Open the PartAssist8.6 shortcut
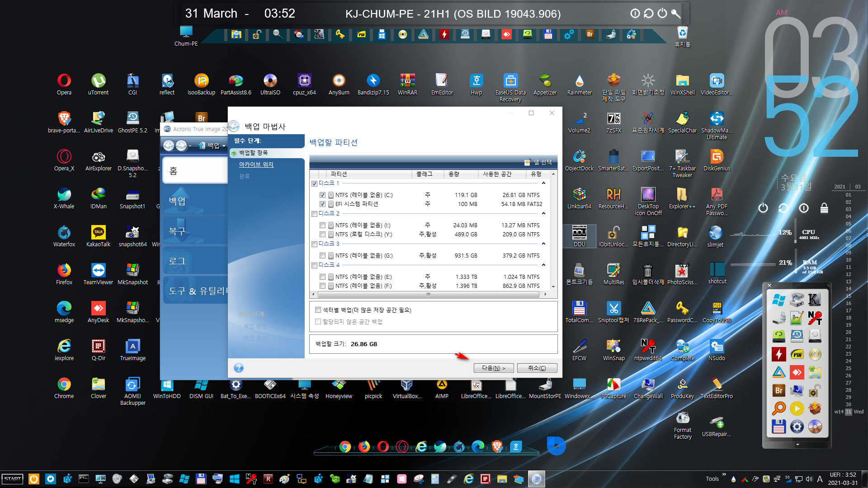Screen dimensions: 868x488 click(x=236, y=84)
